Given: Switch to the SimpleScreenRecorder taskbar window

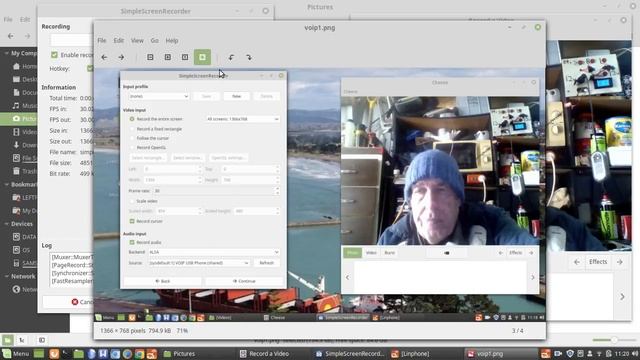Looking at the screenshot, I should pos(350,354).
